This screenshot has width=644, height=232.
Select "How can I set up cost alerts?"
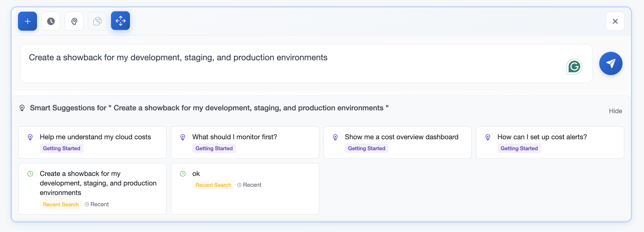[542, 137]
